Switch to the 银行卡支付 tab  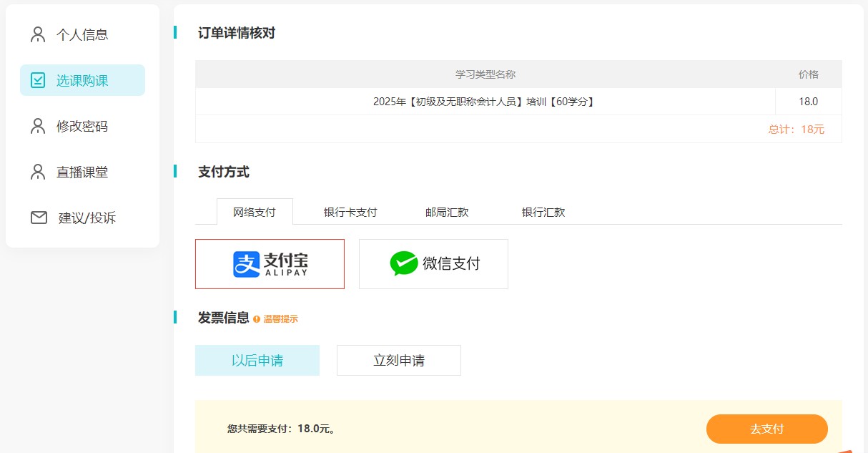tap(350, 212)
